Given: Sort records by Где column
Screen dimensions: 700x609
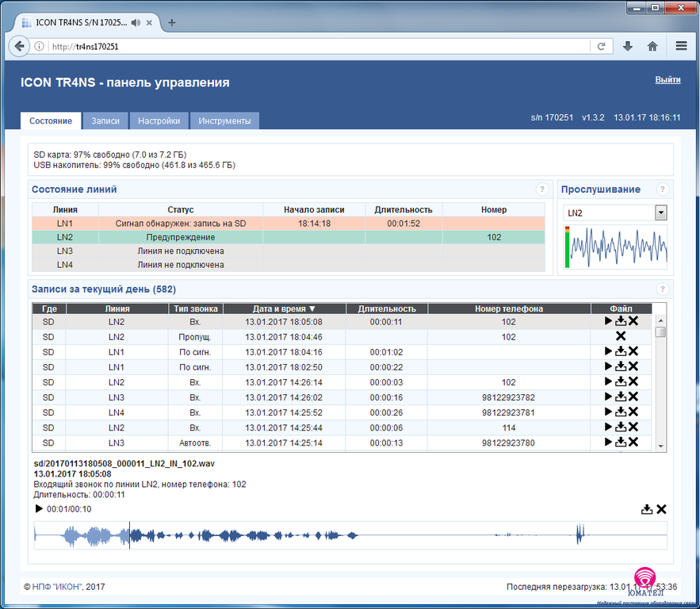Looking at the screenshot, I should click(49, 308).
